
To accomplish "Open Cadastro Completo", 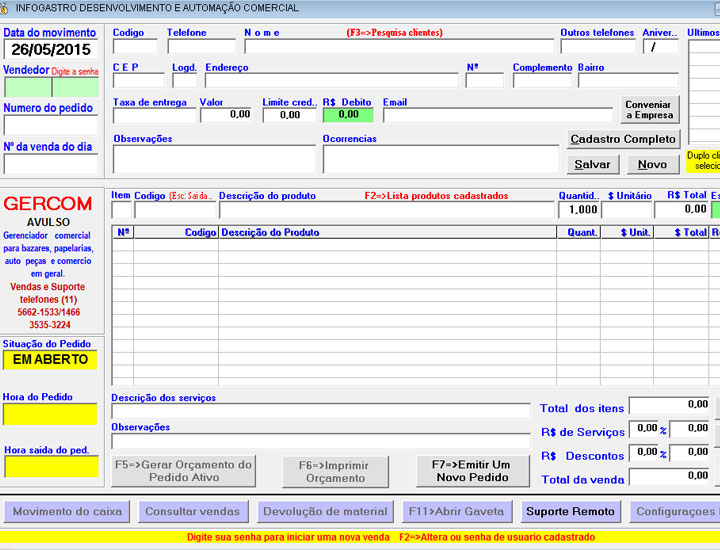I will [x=623, y=139].
